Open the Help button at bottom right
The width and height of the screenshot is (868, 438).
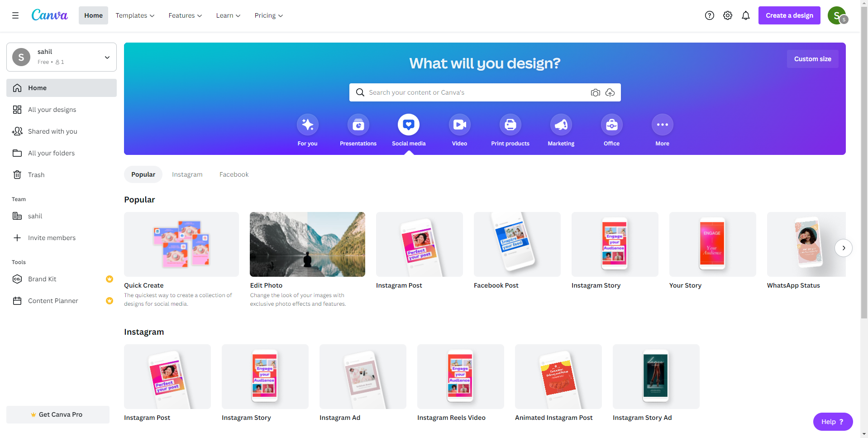[833, 422]
